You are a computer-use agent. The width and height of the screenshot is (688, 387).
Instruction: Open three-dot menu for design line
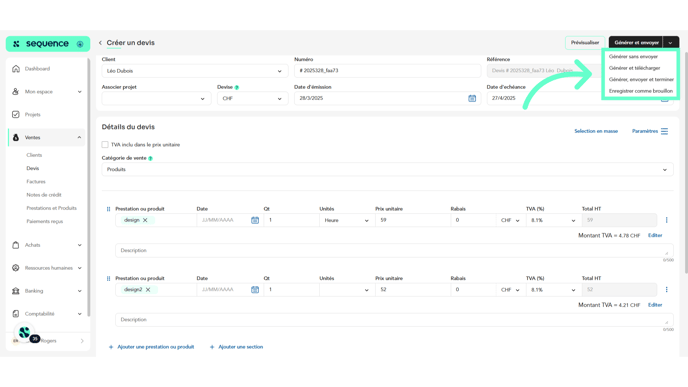tap(666, 220)
